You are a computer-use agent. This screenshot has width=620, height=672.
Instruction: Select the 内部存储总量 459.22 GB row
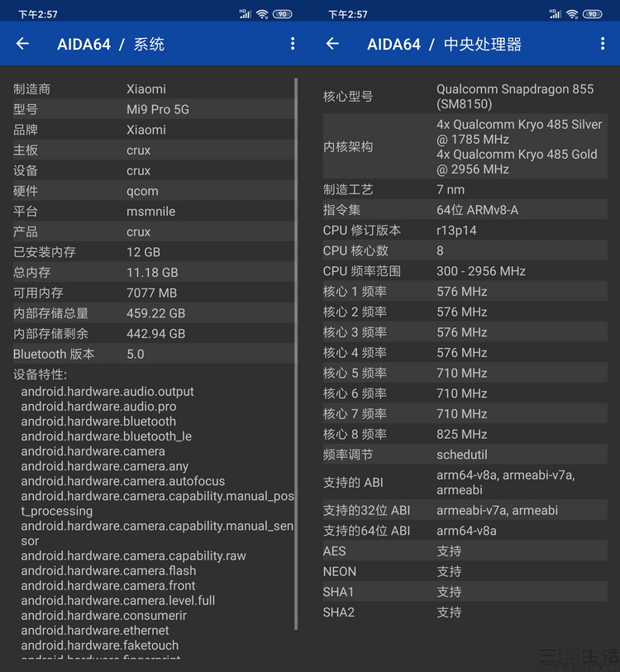(x=154, y=313)
